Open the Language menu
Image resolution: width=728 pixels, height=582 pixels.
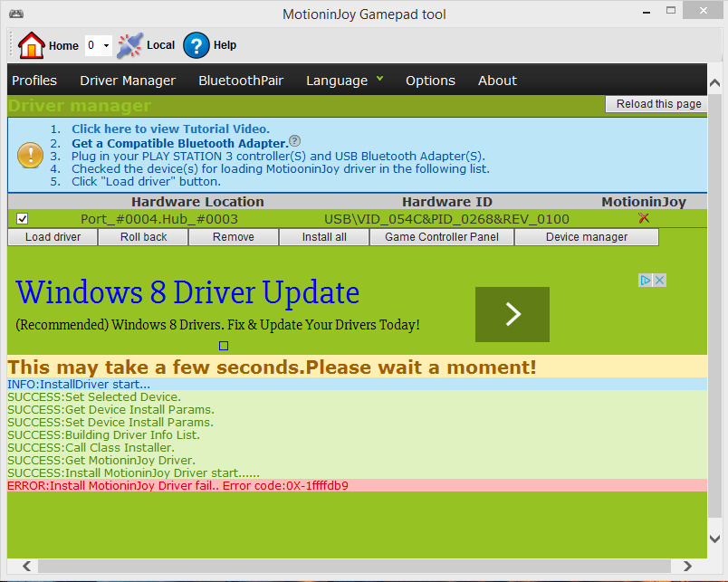[337, 81]
